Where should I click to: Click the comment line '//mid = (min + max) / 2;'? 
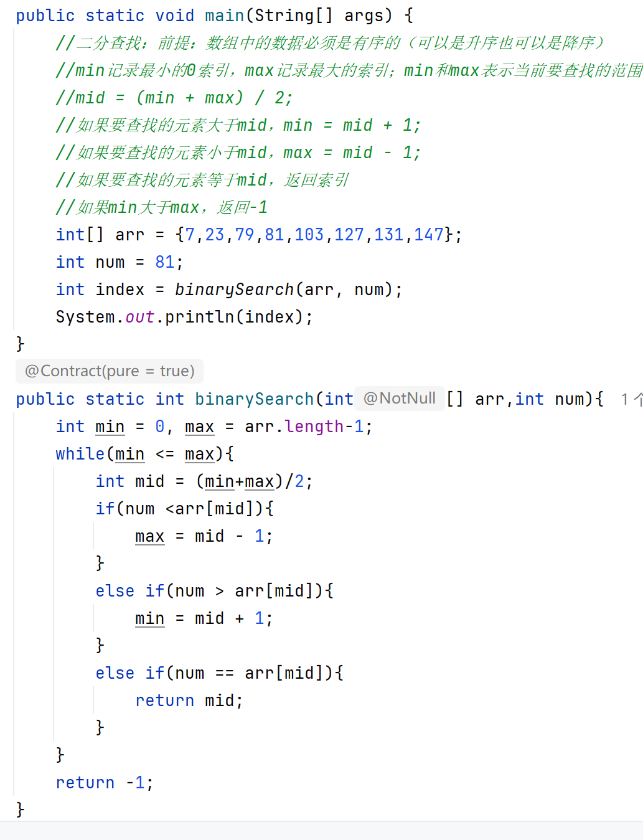[x=174, y=98]
